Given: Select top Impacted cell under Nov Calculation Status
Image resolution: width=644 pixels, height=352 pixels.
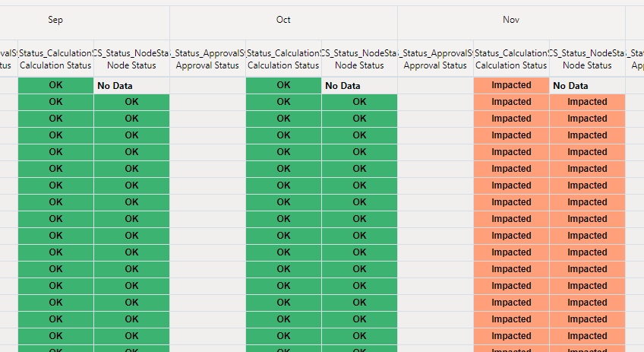Looking at the screenshot, I should (x=511, y=86).
